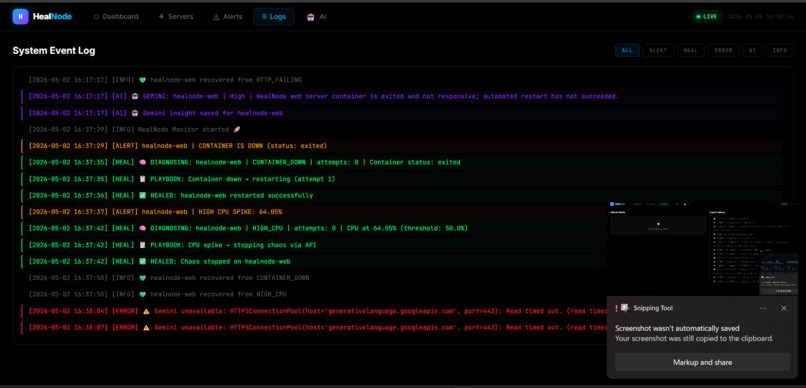
Task: Click heart icon on CONTAINER_DOWN recovered line
Action: pos(142,278)
